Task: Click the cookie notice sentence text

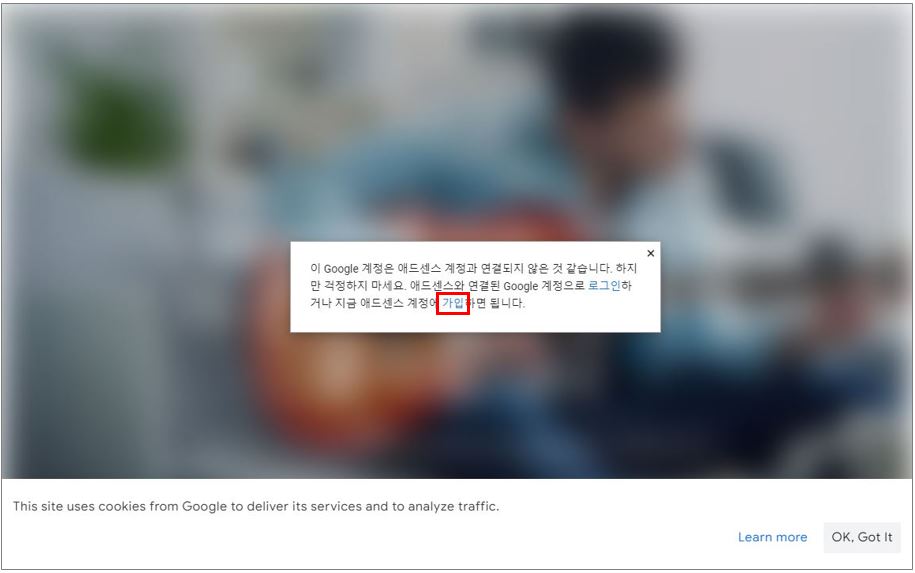Action: tap(256, 506)
